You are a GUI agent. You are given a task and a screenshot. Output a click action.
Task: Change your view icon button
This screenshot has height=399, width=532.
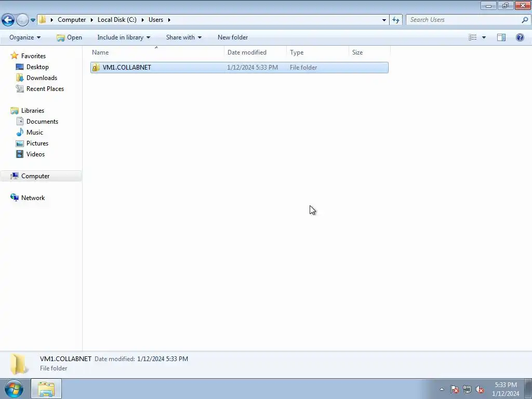coord(473,37)
